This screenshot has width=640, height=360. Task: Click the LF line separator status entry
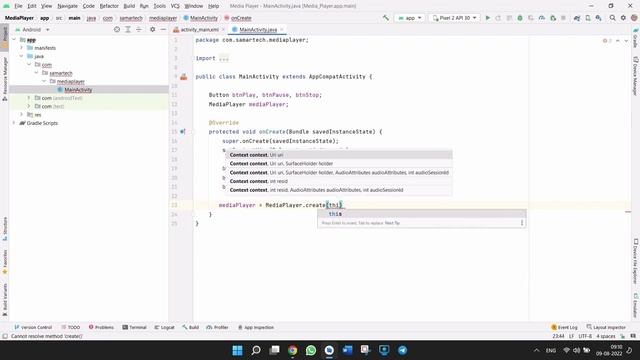(571, 336)
